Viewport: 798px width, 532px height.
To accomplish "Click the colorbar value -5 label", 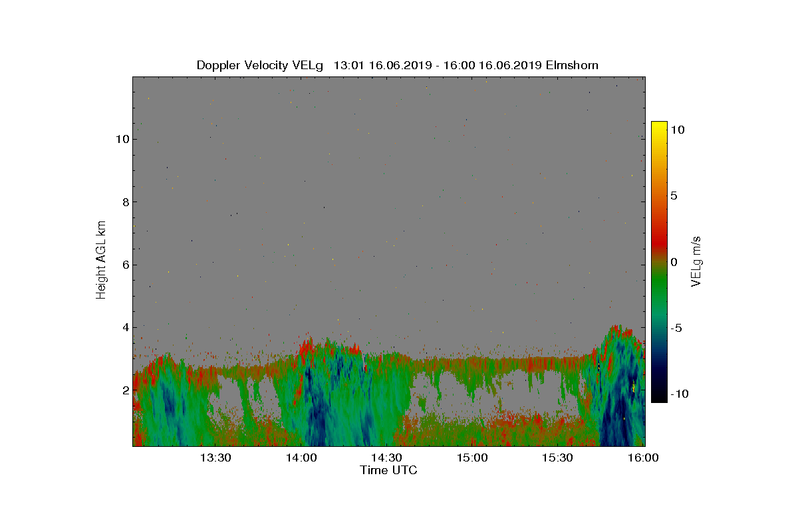I will 678,328.
